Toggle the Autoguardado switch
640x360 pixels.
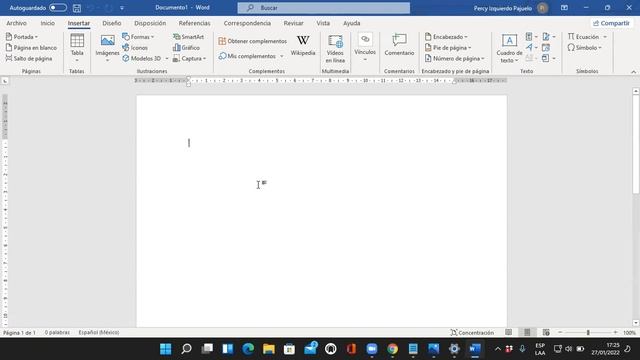pyautogui.click(x=58, y=8)
